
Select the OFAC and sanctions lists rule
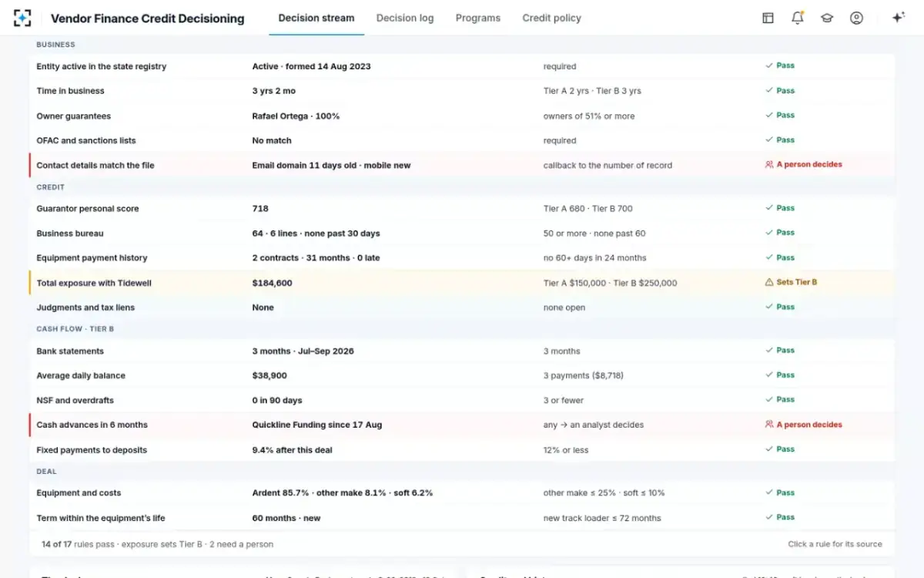pyautogui.click(x=462, y=140)
